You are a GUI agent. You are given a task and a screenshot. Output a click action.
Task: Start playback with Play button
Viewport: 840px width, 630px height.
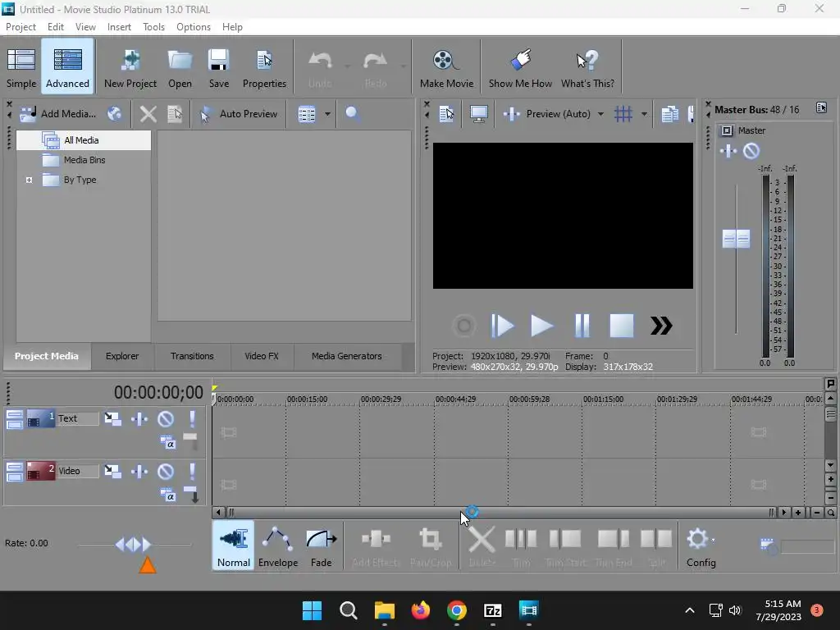coord(541,326)
